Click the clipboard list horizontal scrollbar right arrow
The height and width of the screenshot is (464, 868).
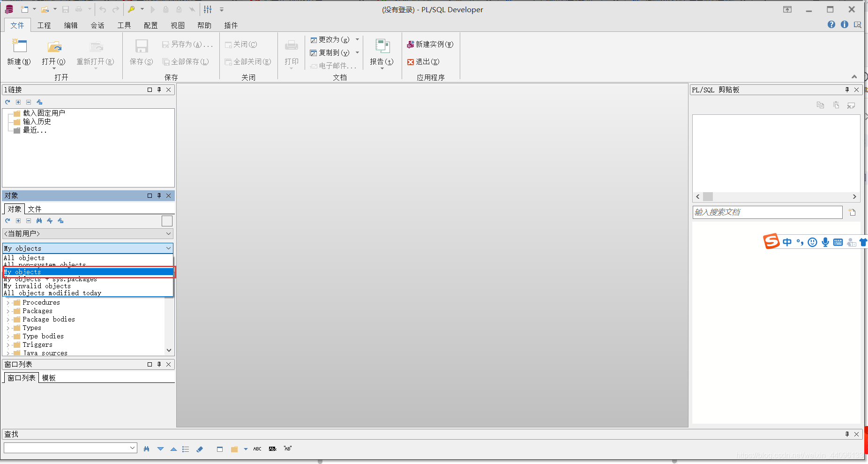click(x=854, y=197)
